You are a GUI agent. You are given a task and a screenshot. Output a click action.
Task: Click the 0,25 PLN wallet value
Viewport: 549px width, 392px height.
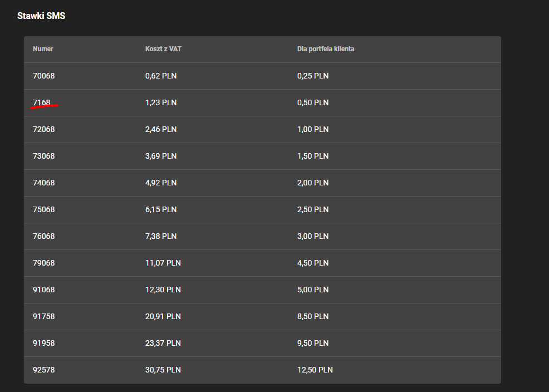[313, 76]
